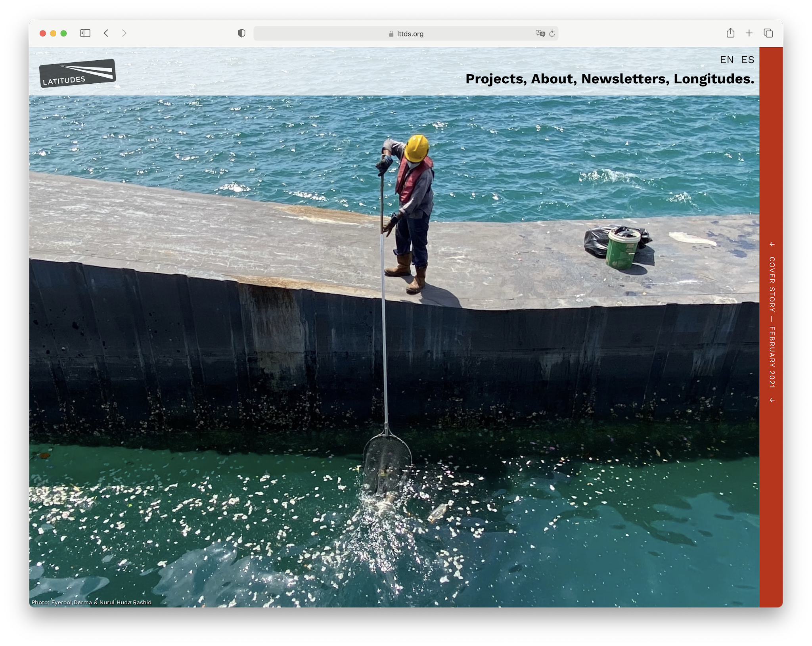The image size is (812, 646).
Task: Toggle the Safari sidebar
Action: pos(85,33)
